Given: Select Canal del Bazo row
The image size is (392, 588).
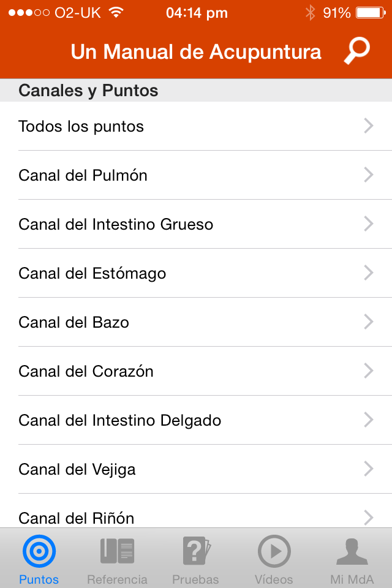Looking at the screenshot, I should coord(196,322).
